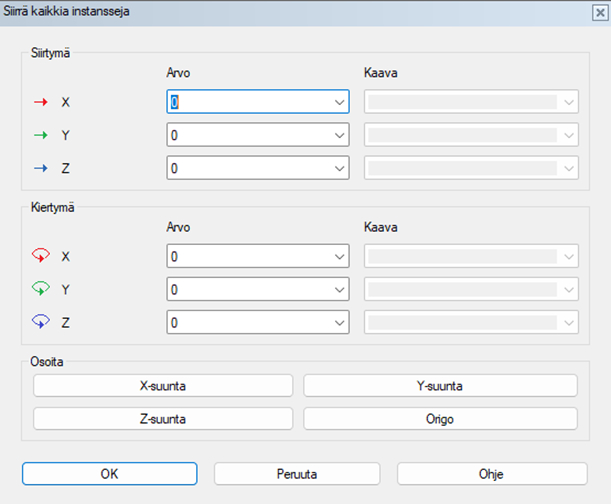
Task: Expand Siirtymä Y Arvo dropdown list
Action: coord(337,135)
